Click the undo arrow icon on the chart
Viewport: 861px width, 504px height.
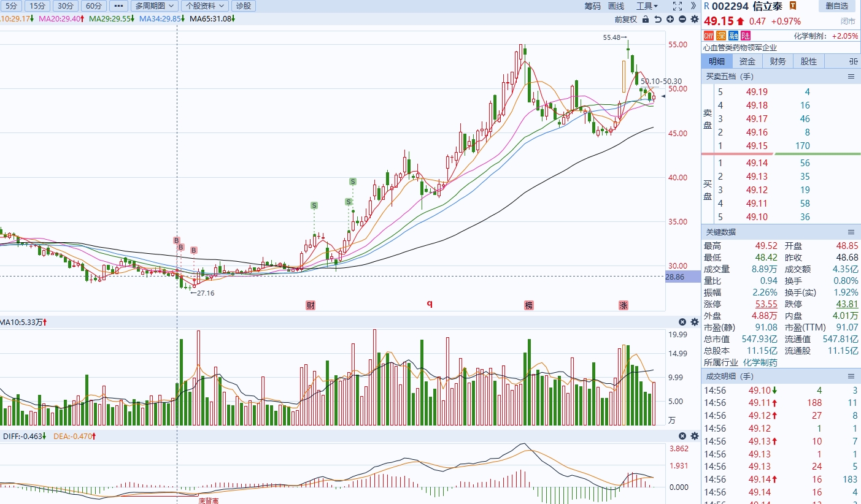click(658, 19)
